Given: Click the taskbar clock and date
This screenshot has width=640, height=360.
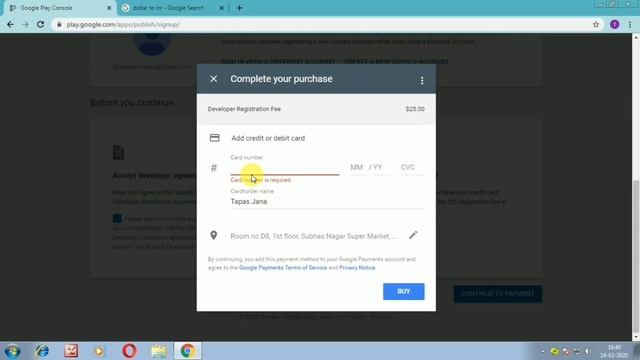Looking at the screenshot, I should click(x=614, y=351).
